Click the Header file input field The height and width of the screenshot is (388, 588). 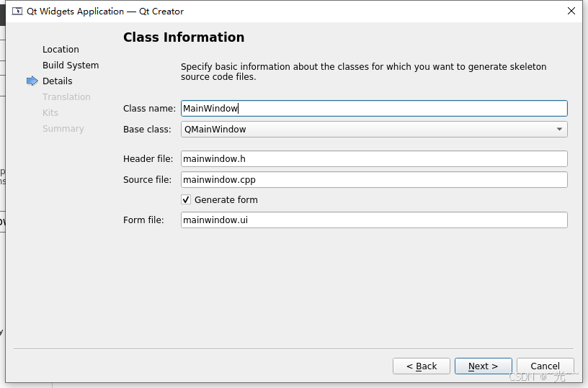click(x=374, y=159)
